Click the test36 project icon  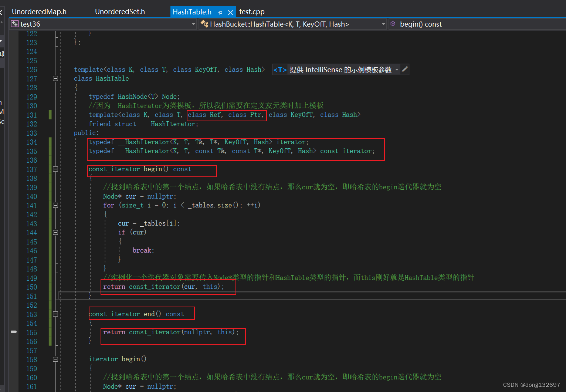click(15, 24)
